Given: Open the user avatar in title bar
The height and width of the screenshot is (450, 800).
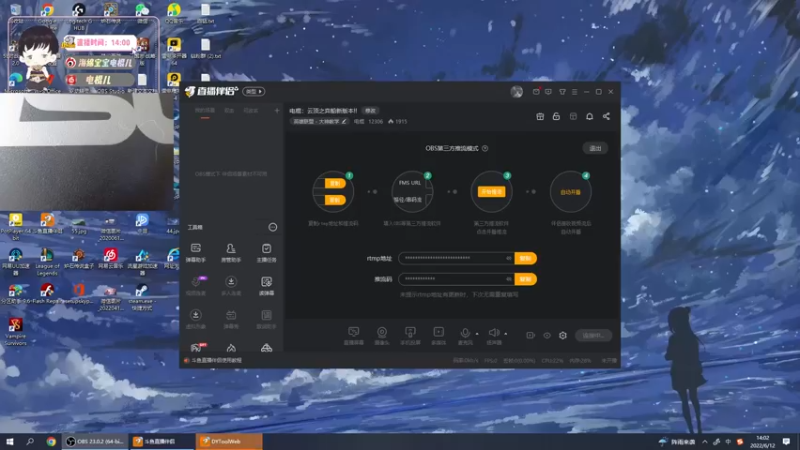Looking at the screenshot, I should (x=516, y=92).
